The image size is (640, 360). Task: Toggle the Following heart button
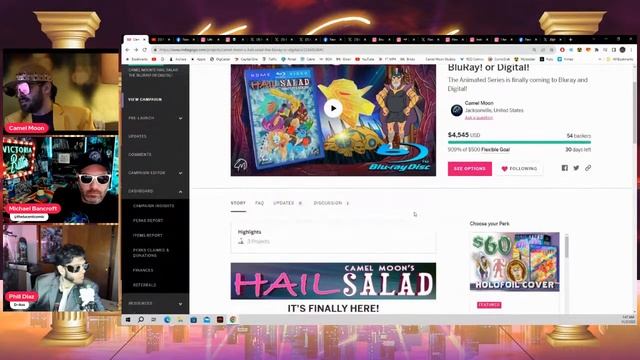click(519, 169)
